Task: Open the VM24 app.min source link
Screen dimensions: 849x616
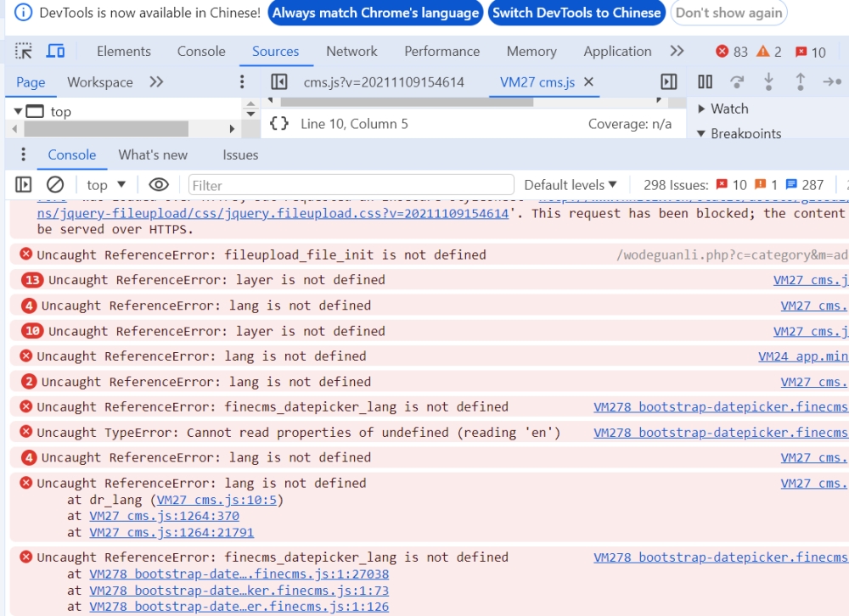Action: coord(802,356)
